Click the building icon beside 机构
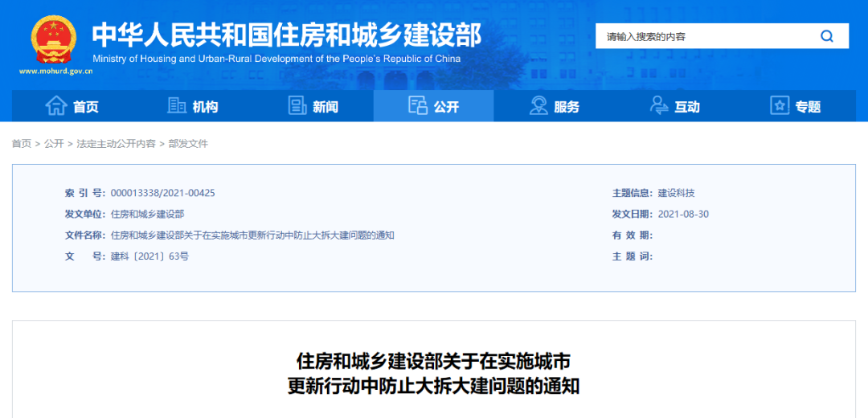 [x=177, y=106]
